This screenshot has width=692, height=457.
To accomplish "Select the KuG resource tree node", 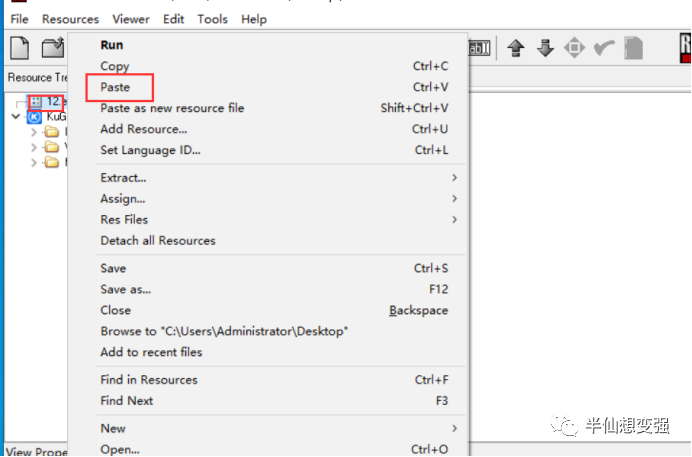I will (48, 116).
